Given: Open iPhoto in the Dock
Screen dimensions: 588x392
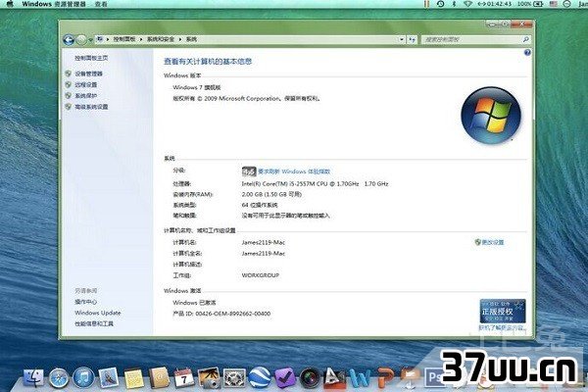Looking at the screenshot, I should [x=209, y=377].
